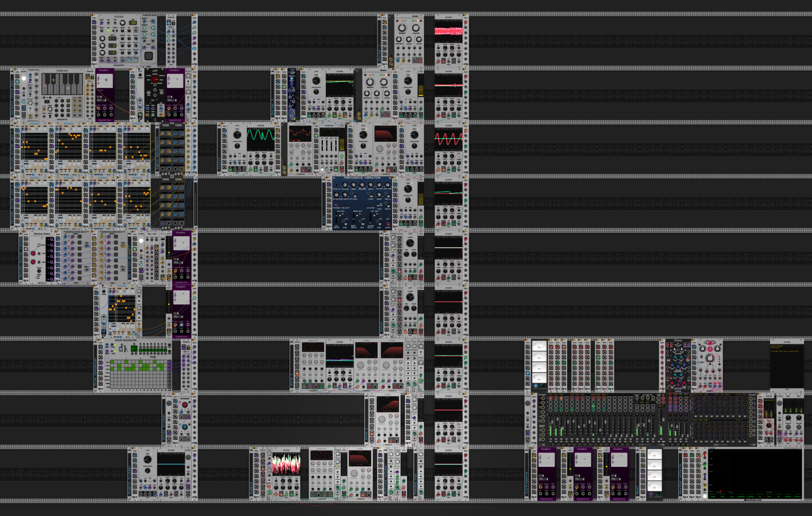The height and width of the screenshot is (516, 812).
Task: Click the red FILTER response display in Violin row
Action: pyautogui.click(x=386, y=134)
